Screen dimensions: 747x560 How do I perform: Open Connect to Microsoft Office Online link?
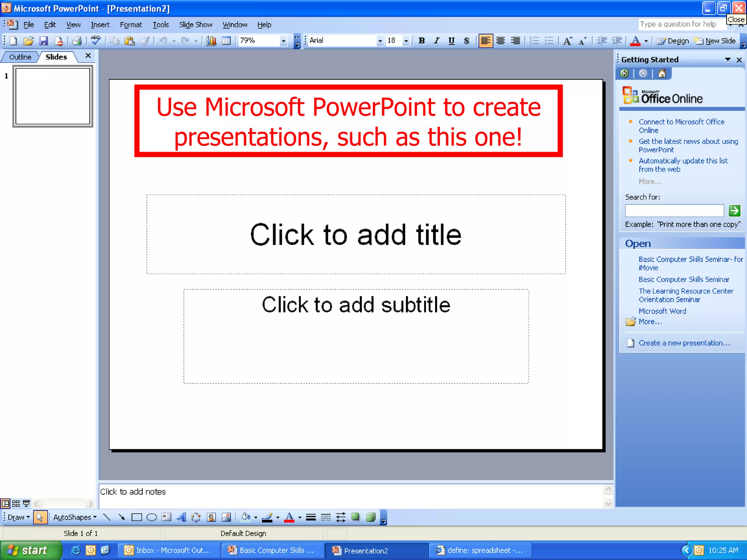(x=681, y=126)
